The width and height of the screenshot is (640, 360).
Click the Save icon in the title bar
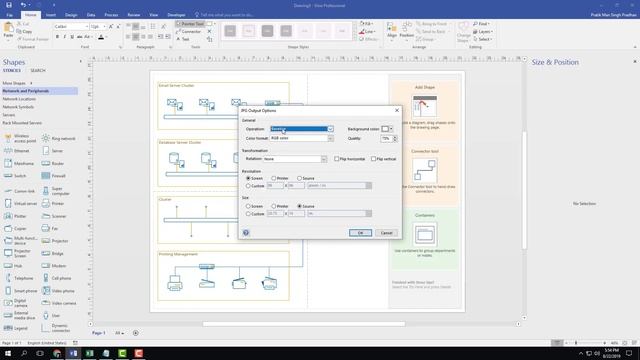coord(9,5)
